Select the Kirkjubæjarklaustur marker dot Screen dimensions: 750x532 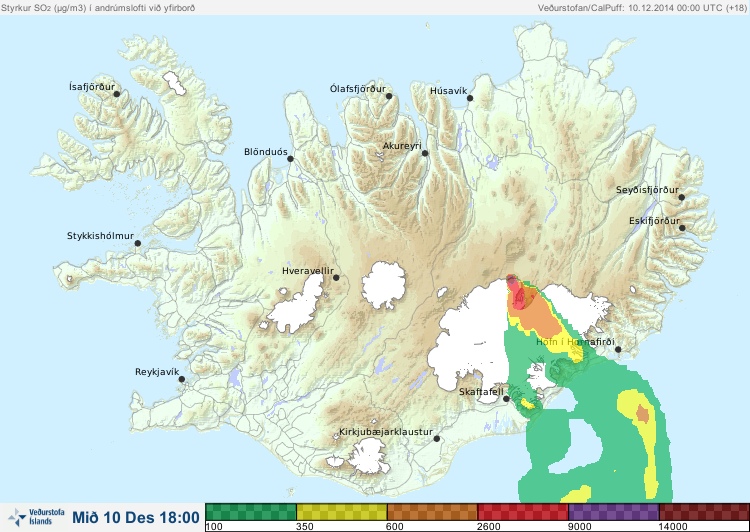[436, 439]
